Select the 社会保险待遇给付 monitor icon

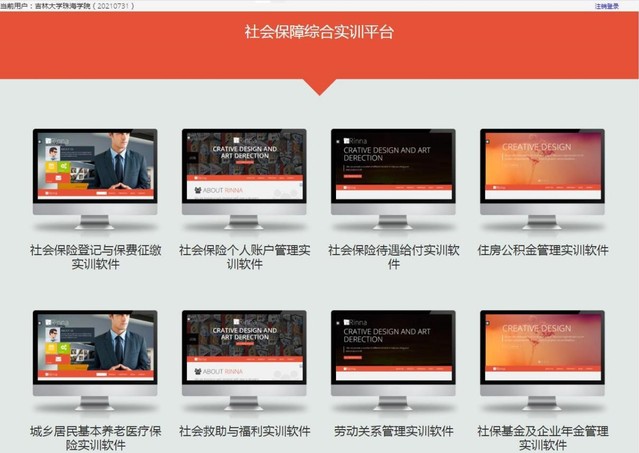393,172
